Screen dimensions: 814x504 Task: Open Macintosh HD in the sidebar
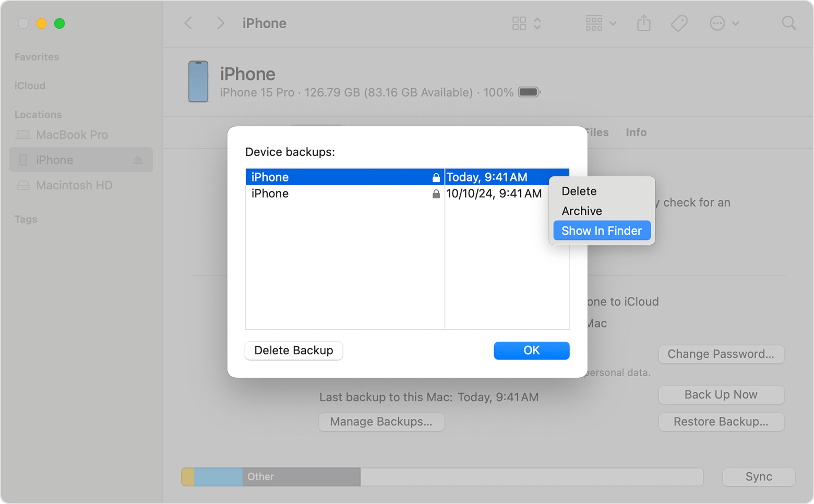(74, 185)
